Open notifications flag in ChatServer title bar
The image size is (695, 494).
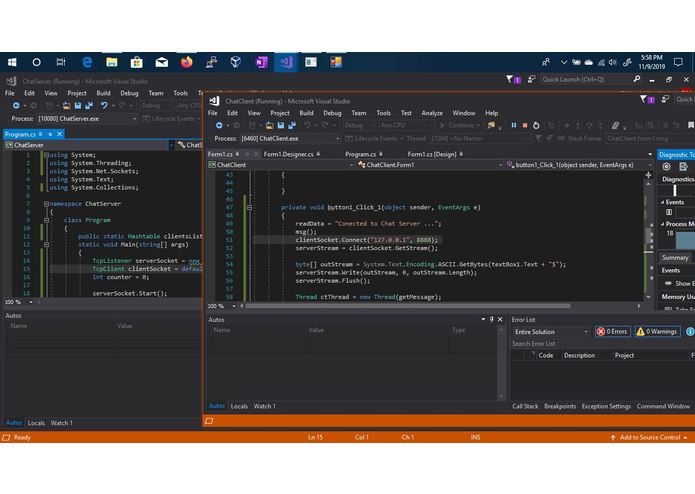pyautogui.click(x=513, y=79)
